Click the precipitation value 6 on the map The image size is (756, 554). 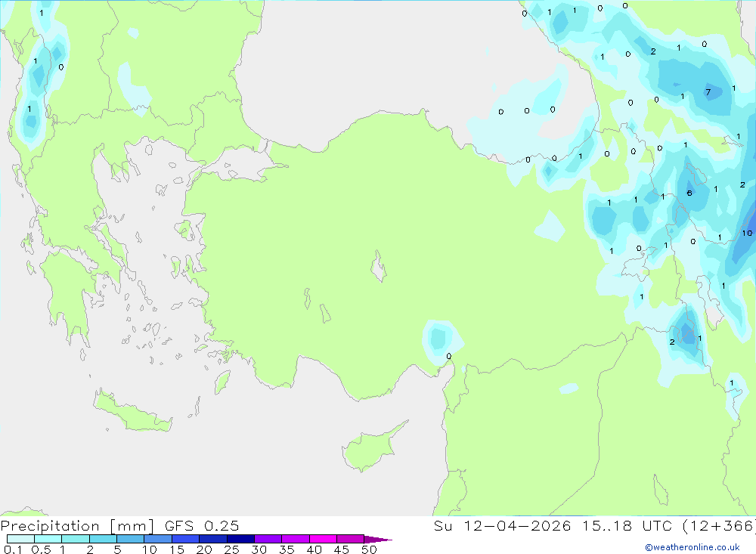coord(689,193)
